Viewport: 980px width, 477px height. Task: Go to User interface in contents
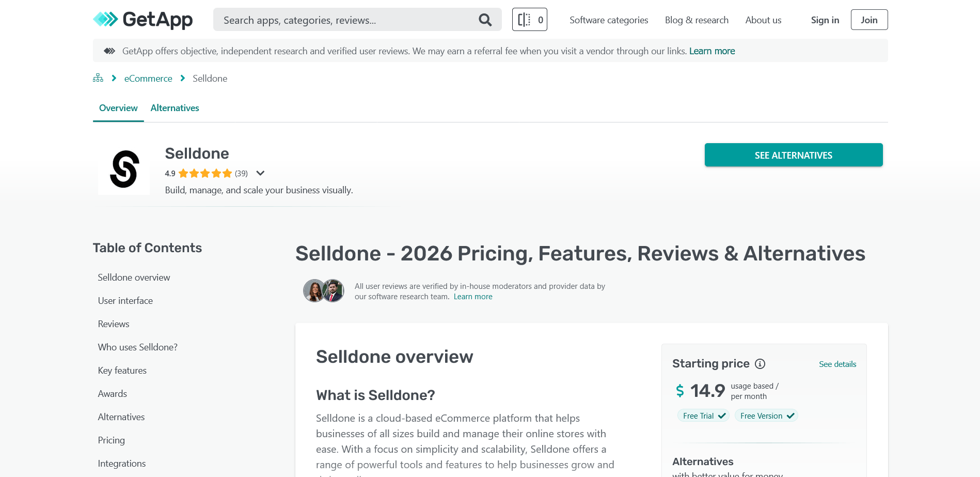125,301
